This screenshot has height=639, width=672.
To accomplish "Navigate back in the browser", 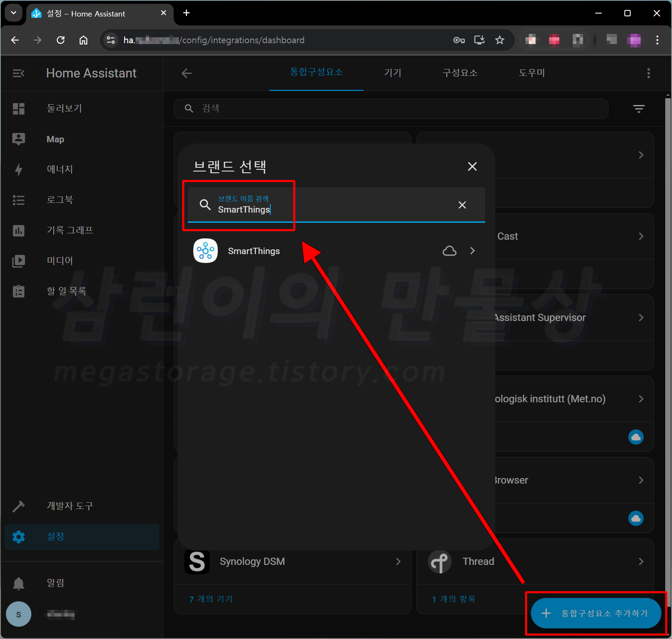I will tap(15, 40).
